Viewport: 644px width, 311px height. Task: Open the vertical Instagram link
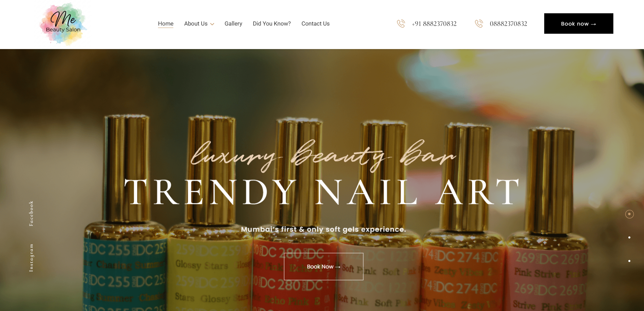pyautogui.click(x=31, y=258)
